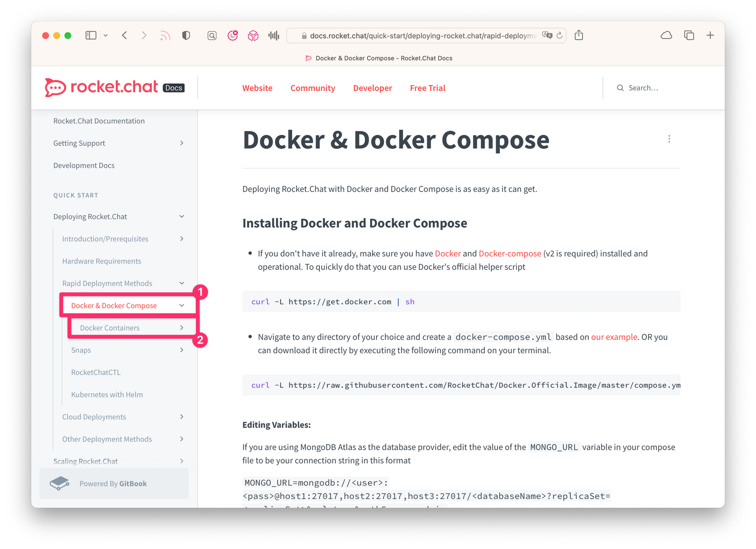Image resolution: width=756 pixels, height=549 pixels.
Task: Open the Community nav link
Action: [312, 88]
